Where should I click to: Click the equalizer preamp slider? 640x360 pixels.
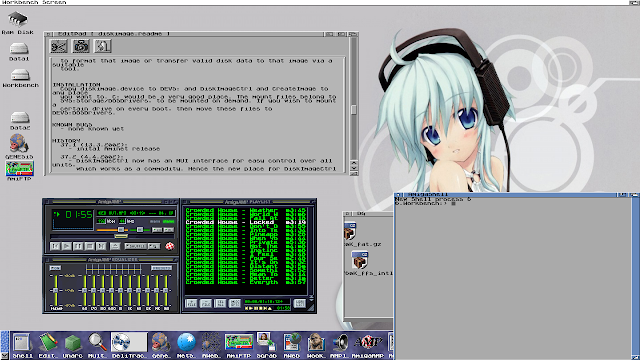click(x=56, y=290)
